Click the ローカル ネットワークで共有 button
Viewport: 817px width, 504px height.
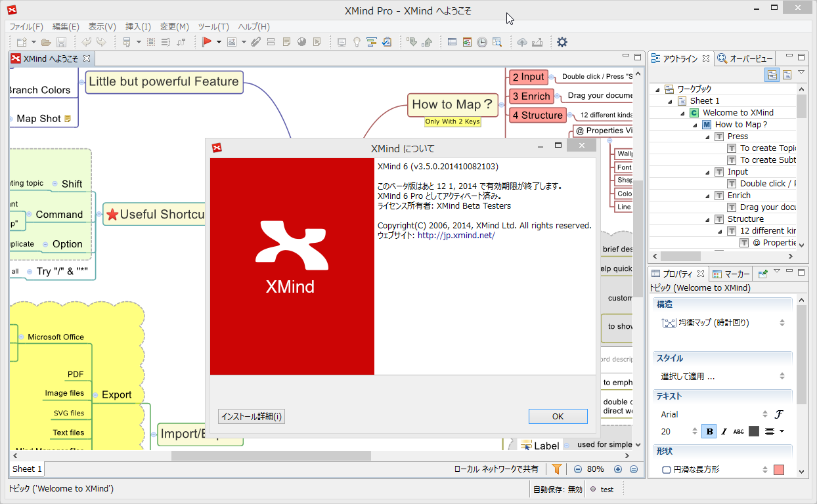pyautogui.click(x=497, y=469)
